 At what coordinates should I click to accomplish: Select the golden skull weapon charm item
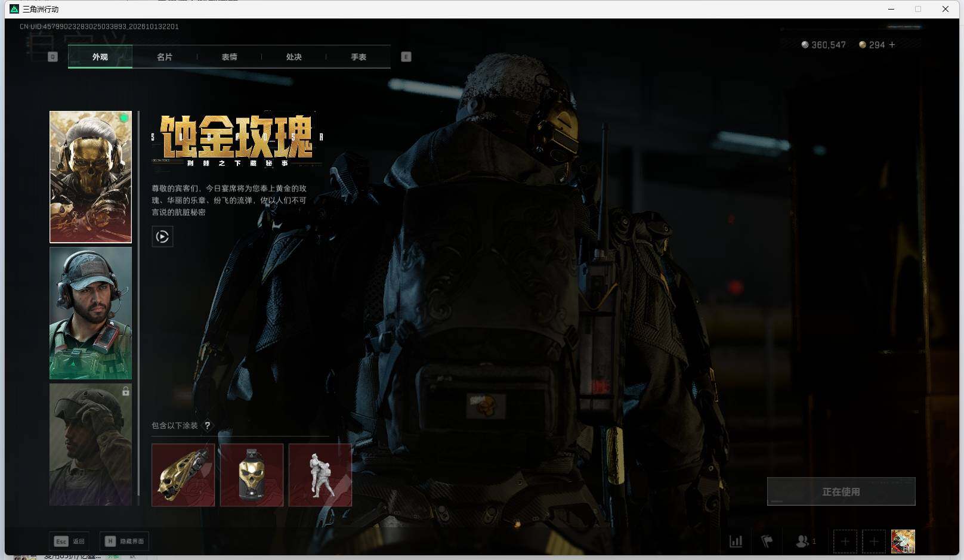pyautogui.click(x=183, y=475)
